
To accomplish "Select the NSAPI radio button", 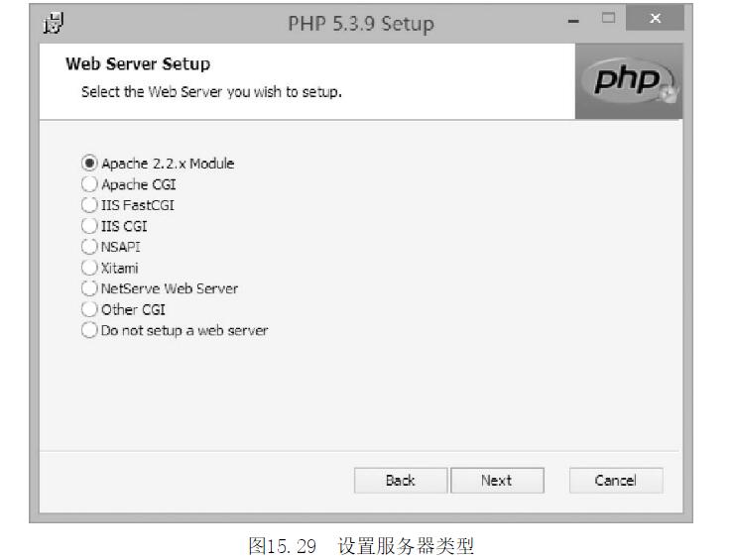I will click(x=89, y=247).
